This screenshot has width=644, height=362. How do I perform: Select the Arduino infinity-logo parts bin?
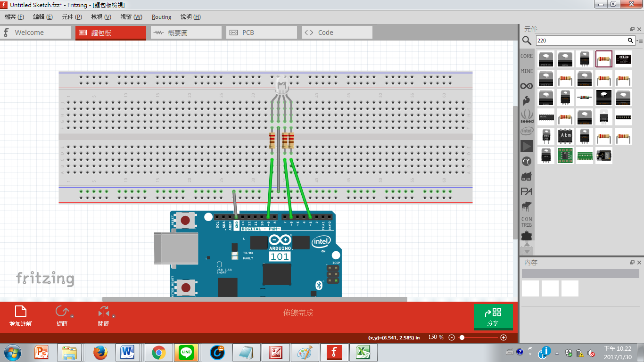tap(527, 86)
